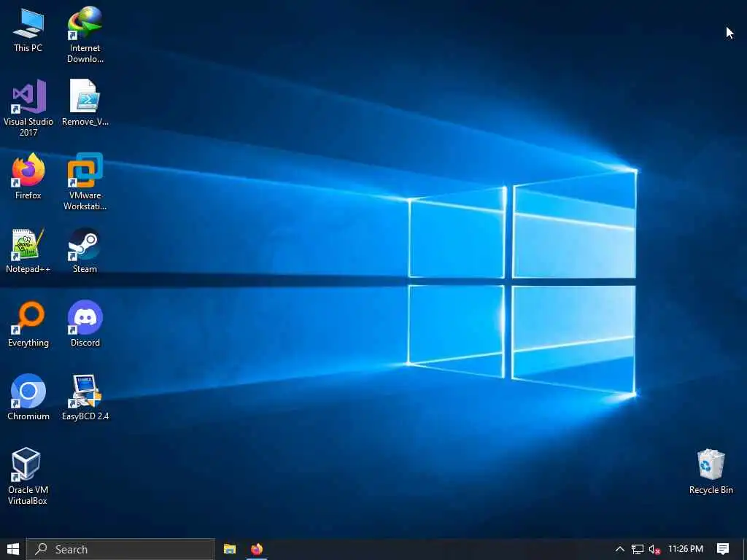Select the Firefox desktop shortcut
The width and height of the screenshot is (747, 560).
coord(28,176)
